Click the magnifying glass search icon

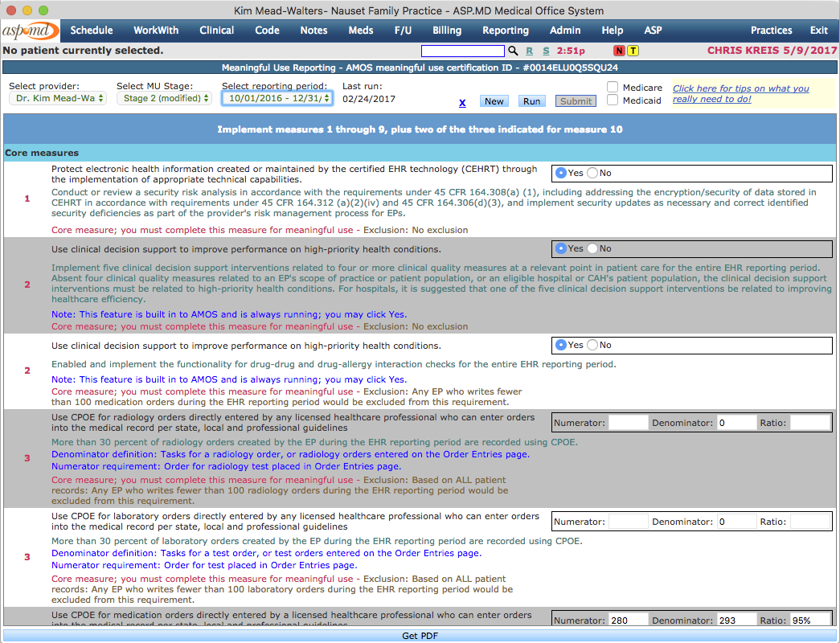513,51
